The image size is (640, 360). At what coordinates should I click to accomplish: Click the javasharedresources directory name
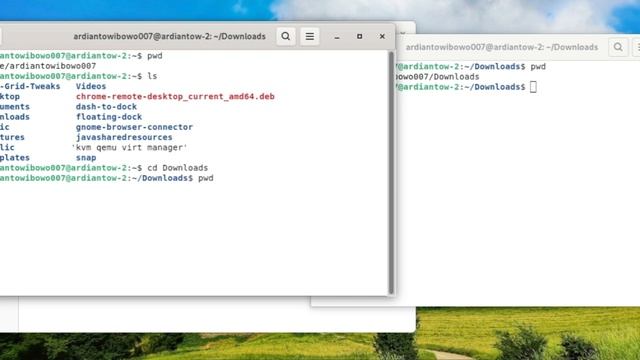pyautogui.click(x=124, y=138)
